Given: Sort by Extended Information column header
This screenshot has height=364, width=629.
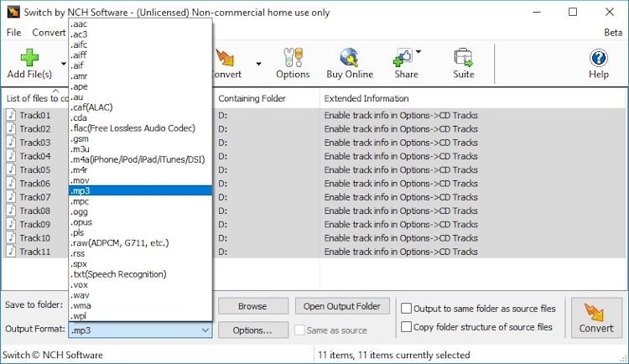Looking at the screenshot, I should (366, 98).
